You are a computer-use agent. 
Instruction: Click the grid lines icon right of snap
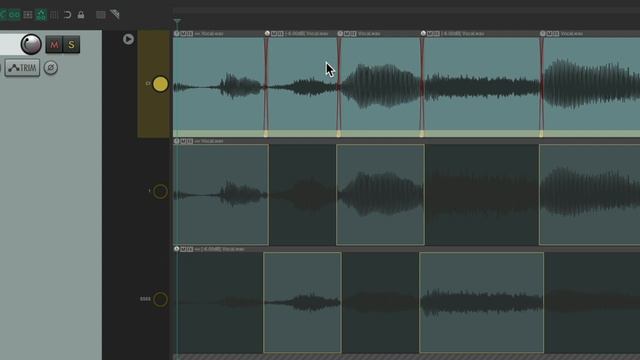(54, 15)
